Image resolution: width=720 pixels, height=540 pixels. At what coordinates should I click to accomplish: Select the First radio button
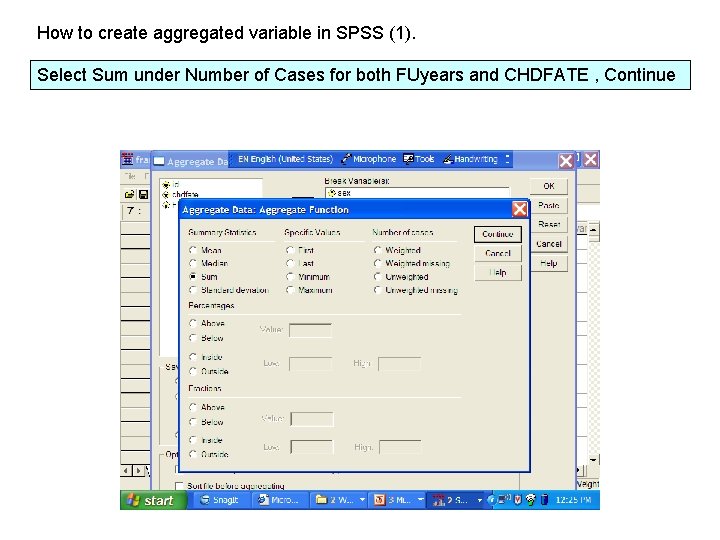pyautogui.click(x=290, y=250)
